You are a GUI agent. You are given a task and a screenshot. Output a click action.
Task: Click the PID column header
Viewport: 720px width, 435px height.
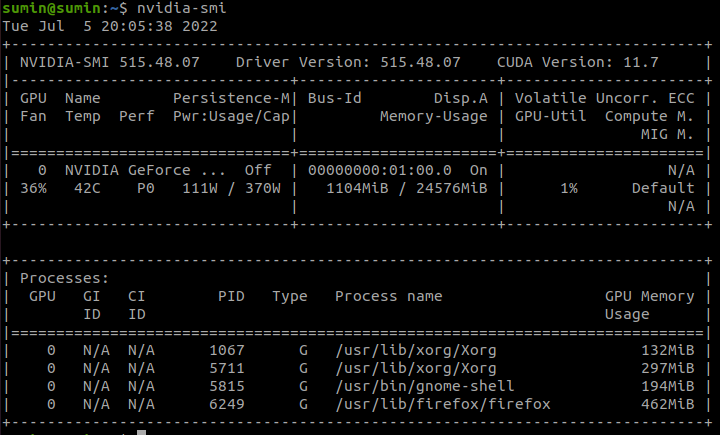[231, 296]
